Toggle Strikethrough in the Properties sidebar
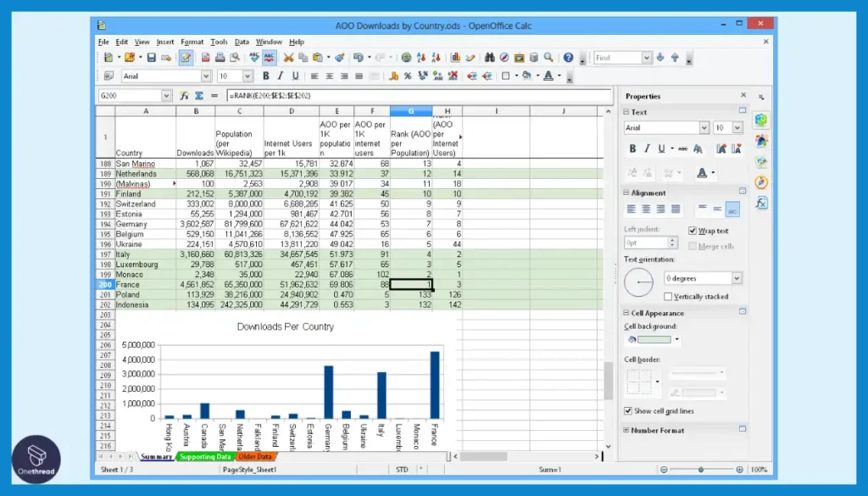 [683, 148]
